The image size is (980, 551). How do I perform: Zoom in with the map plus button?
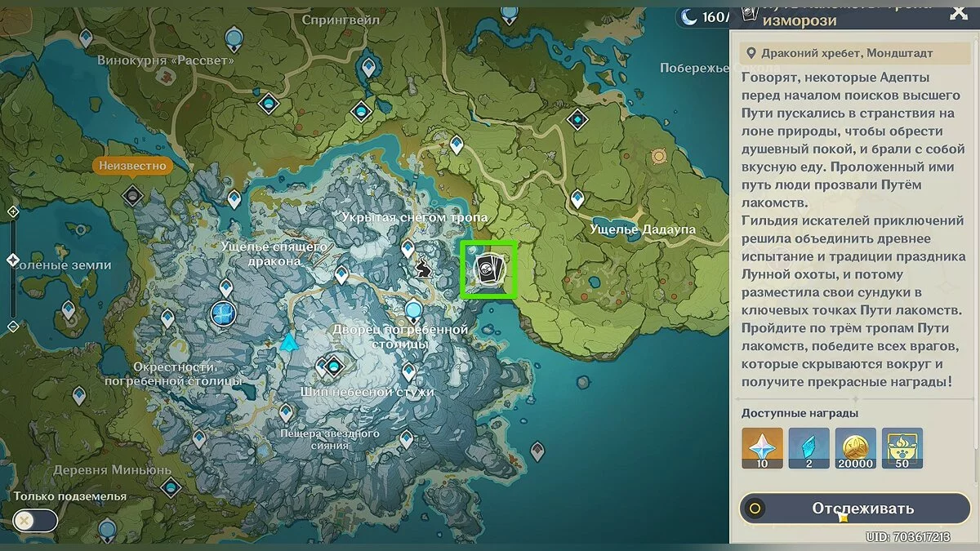click(x=13, y=211)
